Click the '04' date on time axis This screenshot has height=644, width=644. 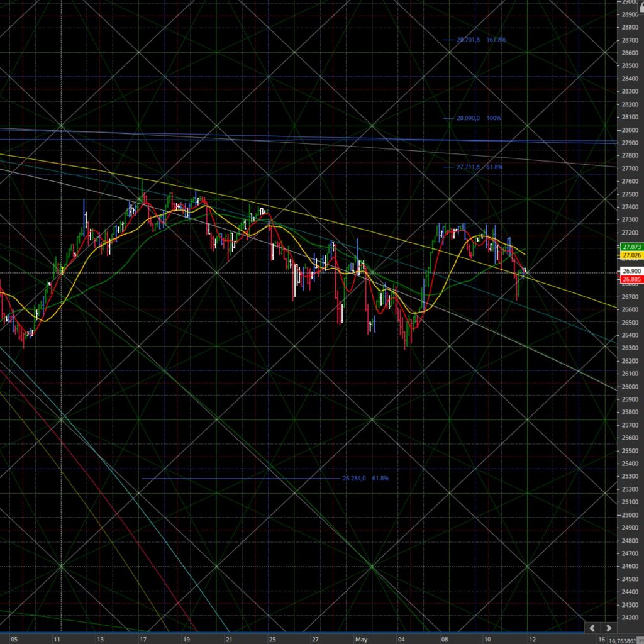click(401, 640)
